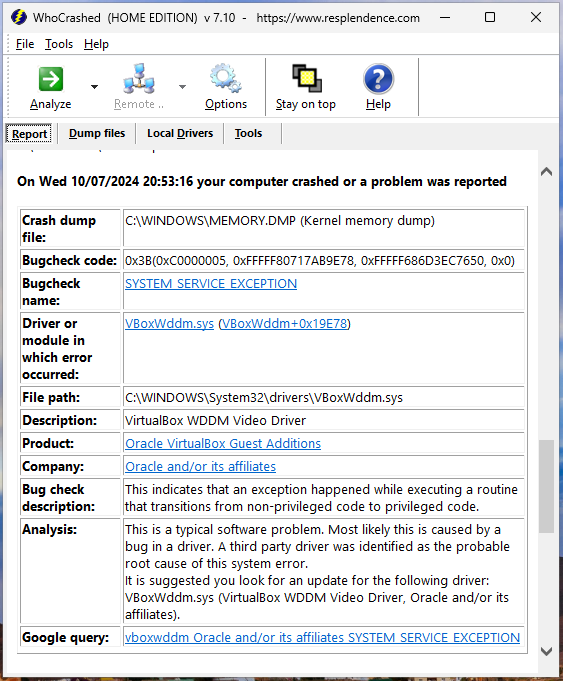This screenshot has height=681, width=563.
Task: Open Oracle and/or its affiliates company link
Action: coord(200,466)
